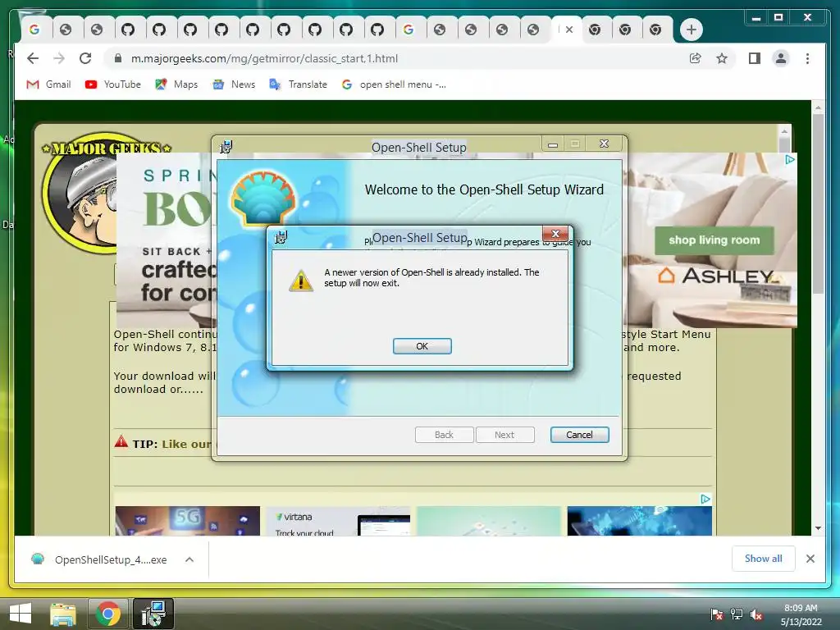Viewport: 840px width, 630px height.
Task: Minimize the Chrome browser window
Action: (x=756, y=18)
